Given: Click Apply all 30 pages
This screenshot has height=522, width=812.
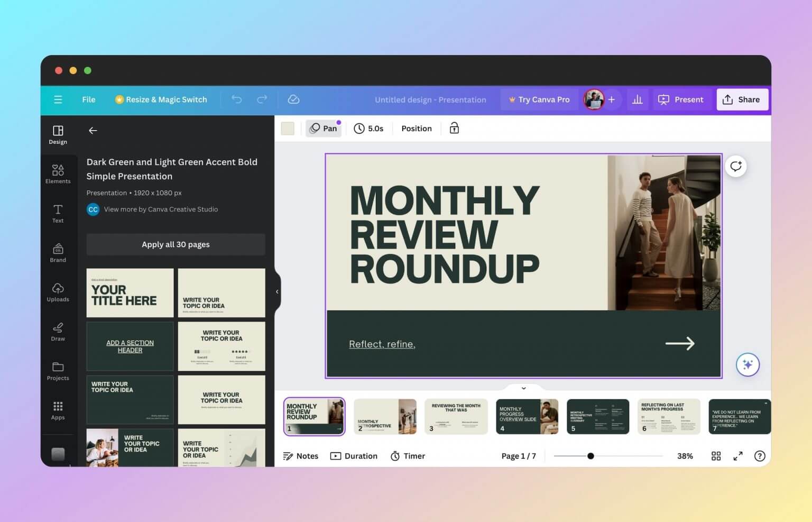Looking at the screenshot, I should click(x=175, y=244).
